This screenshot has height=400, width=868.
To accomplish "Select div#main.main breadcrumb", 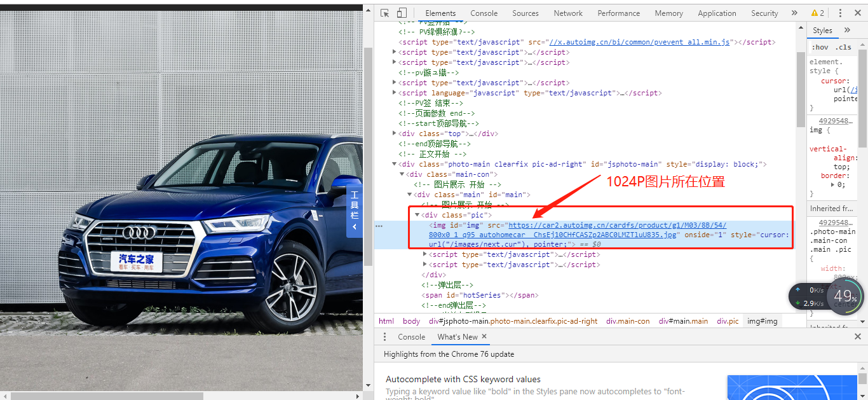I will click(x=683, y=321).
